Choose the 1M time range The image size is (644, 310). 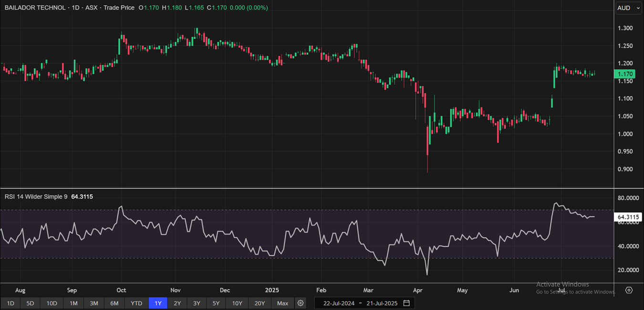[x=73, y=303]
